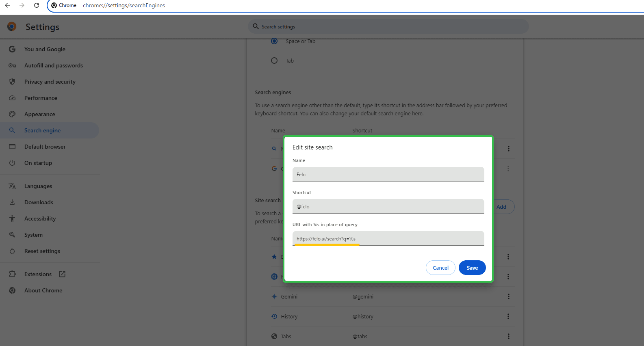Go to Accessibility settings
Viewport: 644px width, 346px height.
[40, 218]
